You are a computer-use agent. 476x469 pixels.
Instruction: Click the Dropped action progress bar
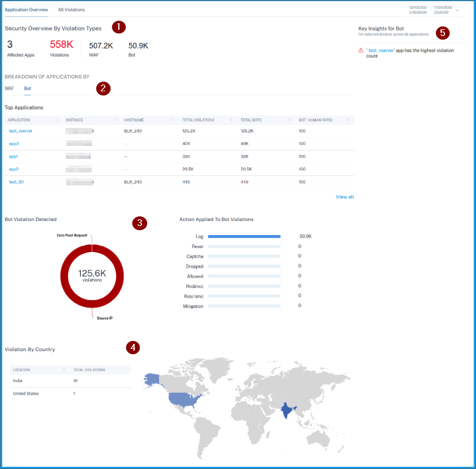coord(244,267)
